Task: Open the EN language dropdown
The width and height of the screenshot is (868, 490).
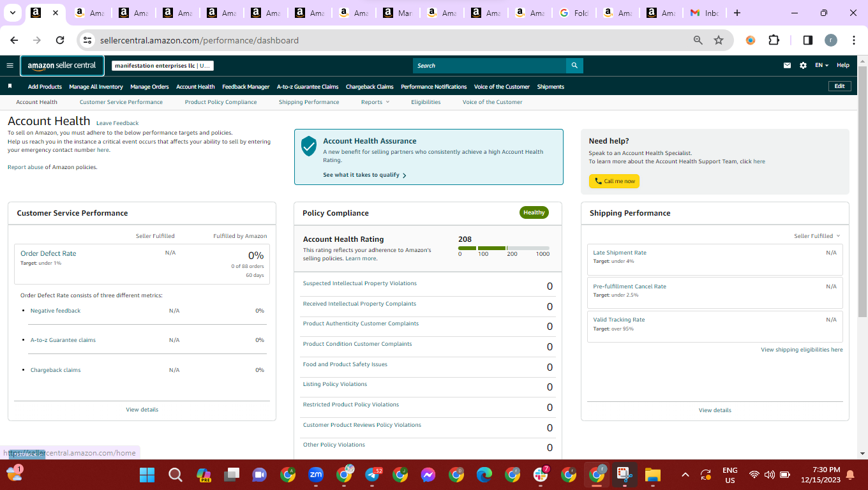Action: point(821,65)
